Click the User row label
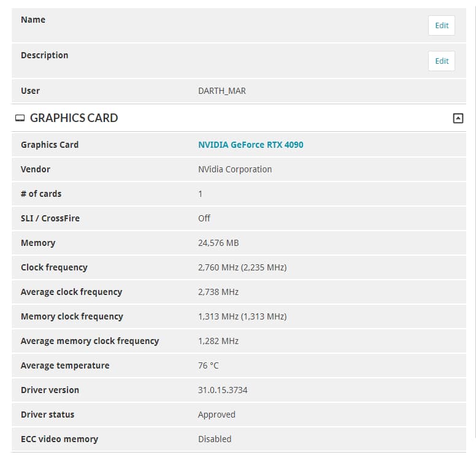This screenshot has height=455, width=476. (30, 91)
